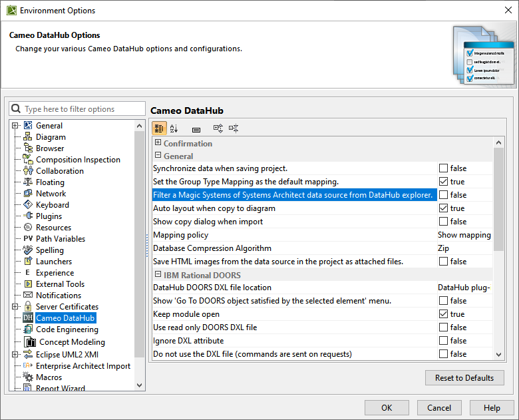Viewport: 519px width, 420px height.
Task: Enable Ignore DXL attribute checkbox
Action: pyautogui.click(x=443, y=341)
